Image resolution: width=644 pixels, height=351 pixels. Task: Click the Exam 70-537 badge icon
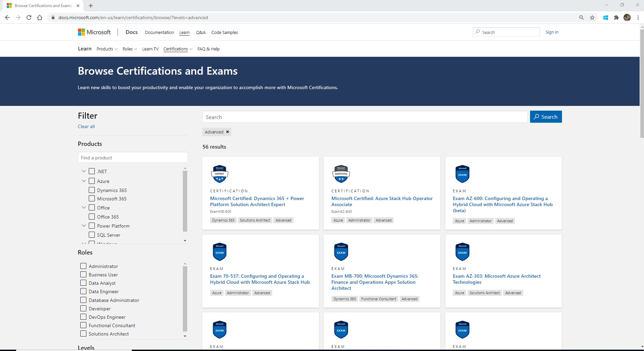219,252
